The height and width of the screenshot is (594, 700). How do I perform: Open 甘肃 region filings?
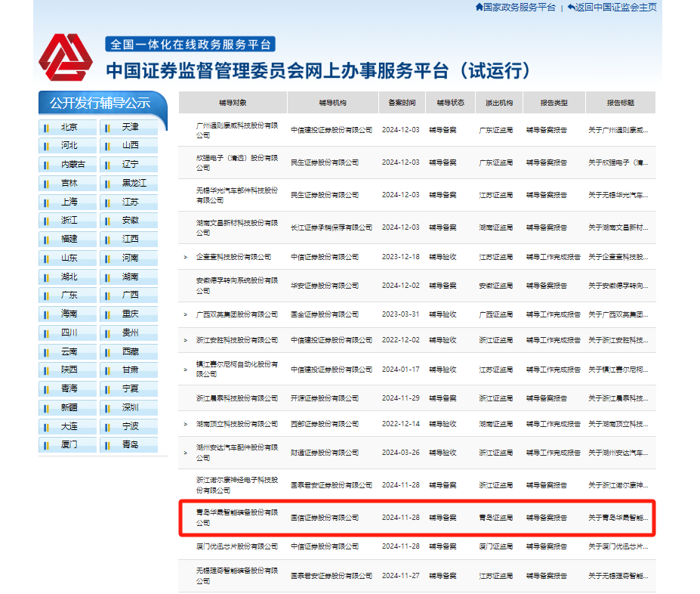coord(129,370)
